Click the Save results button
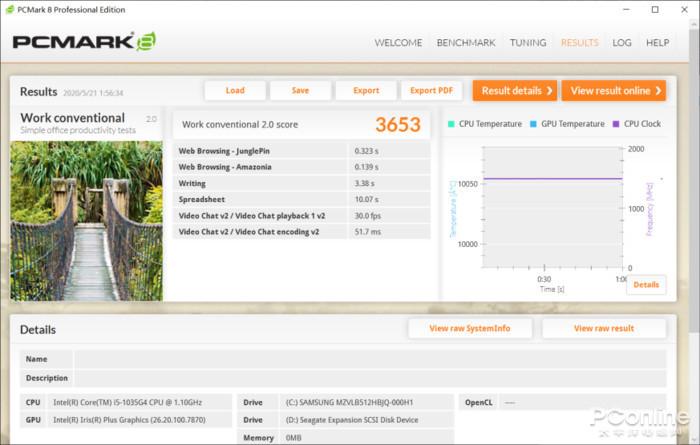The image size is (700, 445). pyautogui.click(x=300, y=91)
